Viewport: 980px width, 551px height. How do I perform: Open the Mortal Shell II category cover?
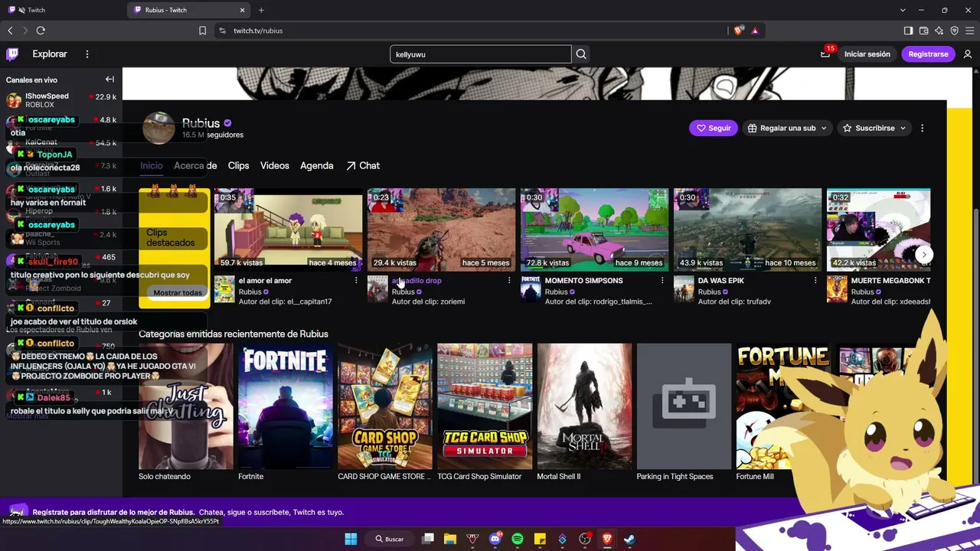click(x=584, y=406)
